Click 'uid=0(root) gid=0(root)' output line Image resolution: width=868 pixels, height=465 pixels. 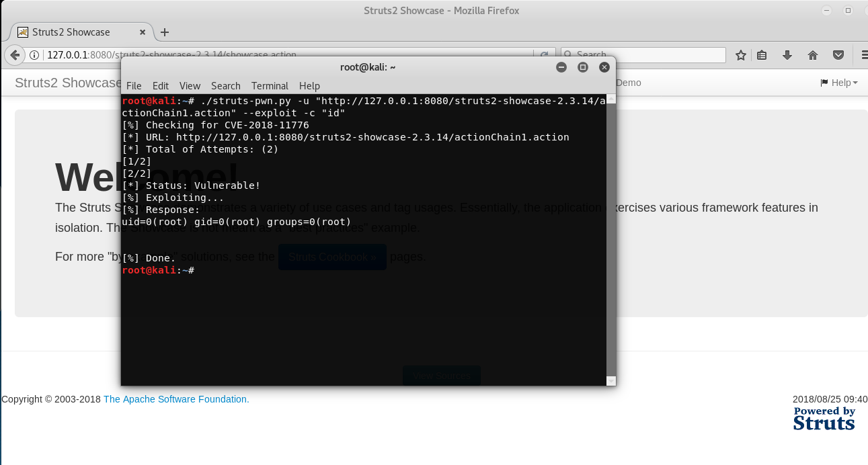pyautogui.click(x=237, y=222)
